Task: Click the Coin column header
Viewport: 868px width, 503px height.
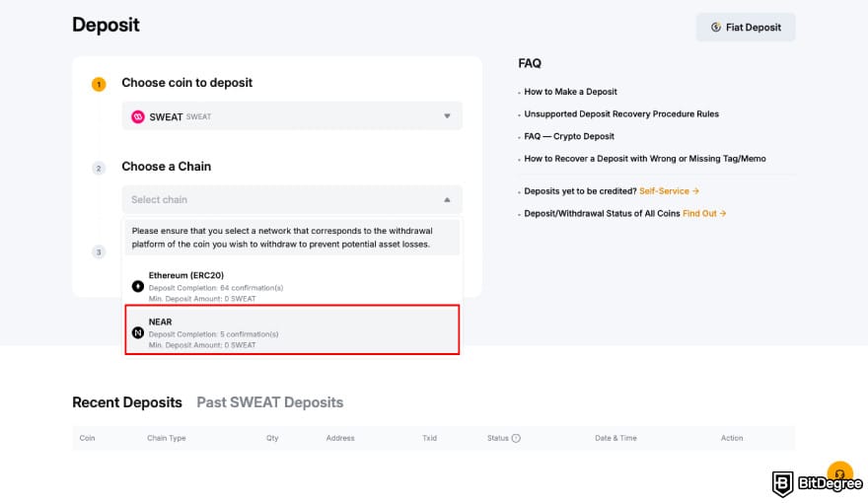Action: (87, 438)
